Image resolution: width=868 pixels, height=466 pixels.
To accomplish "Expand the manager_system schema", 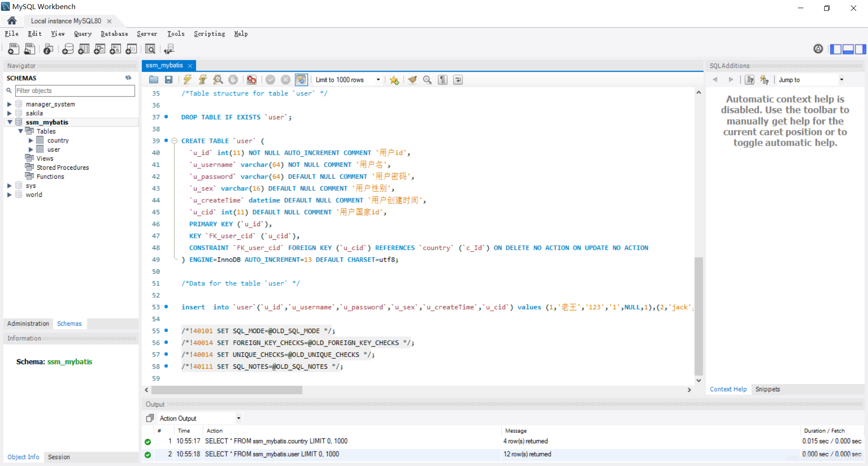I will click(x=9, y=105).
